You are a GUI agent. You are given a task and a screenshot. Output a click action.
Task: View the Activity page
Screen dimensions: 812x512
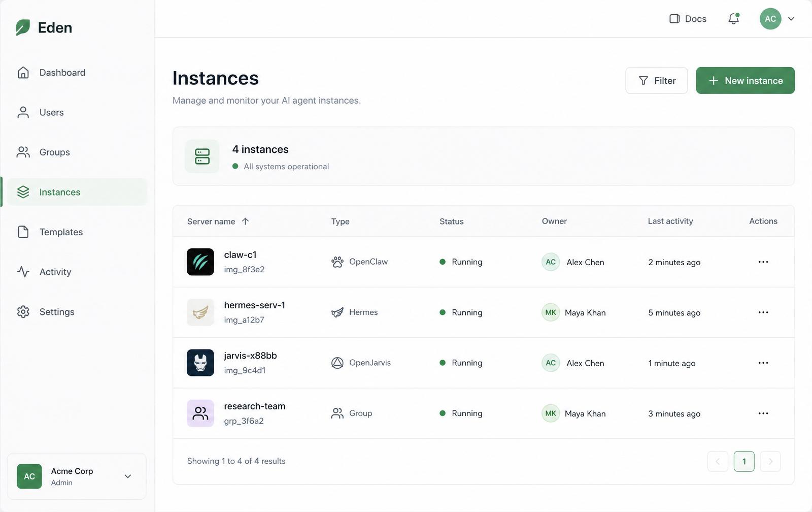click(76, 272)
